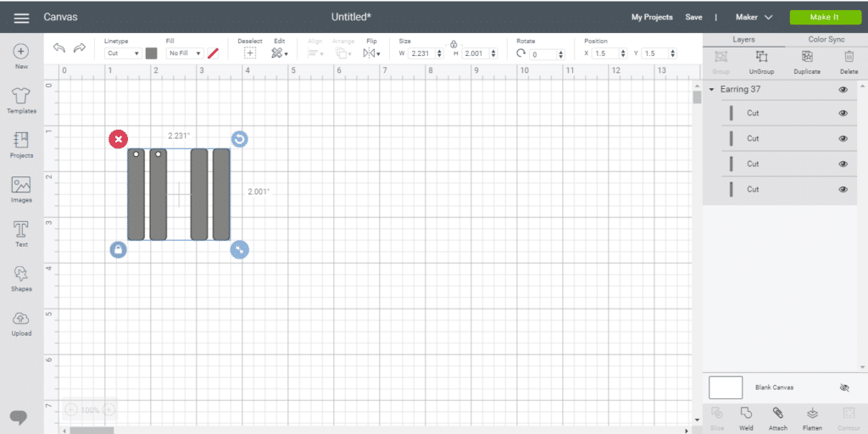Click the Save link
868x434 pixels.
coord(693,17)
